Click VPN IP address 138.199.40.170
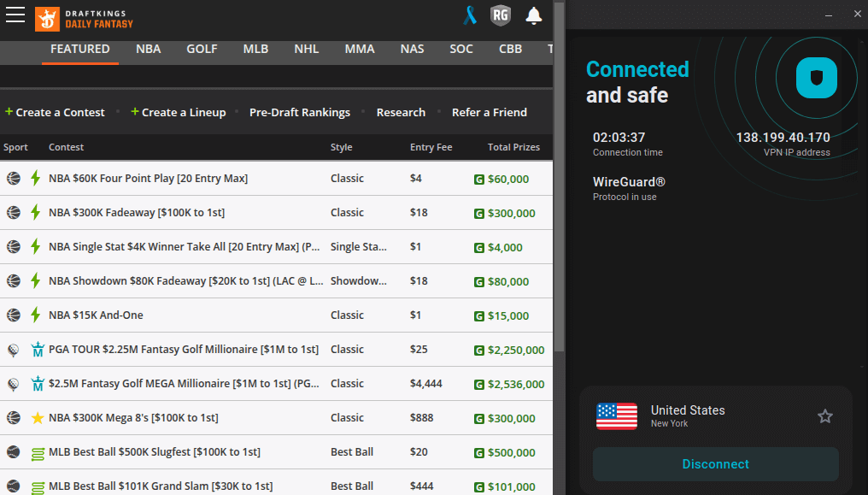Screen dimensions: 868x495 click(783, 138)
